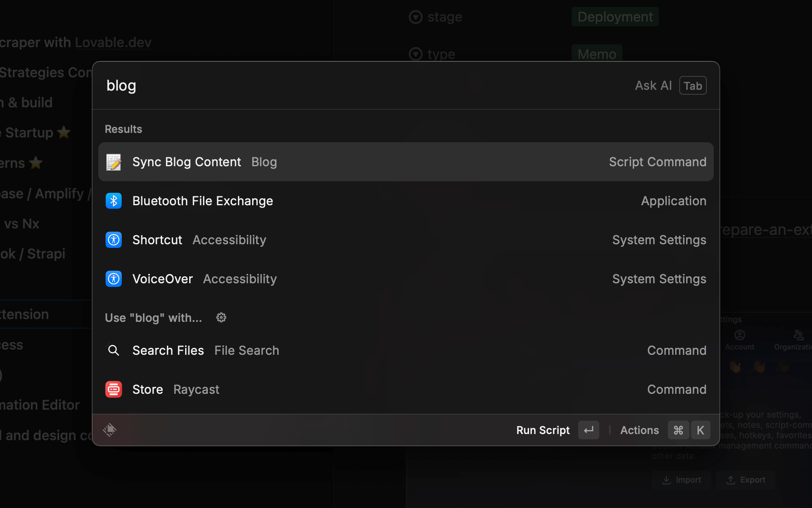Click the K shortcut key badge

point(700,430)
